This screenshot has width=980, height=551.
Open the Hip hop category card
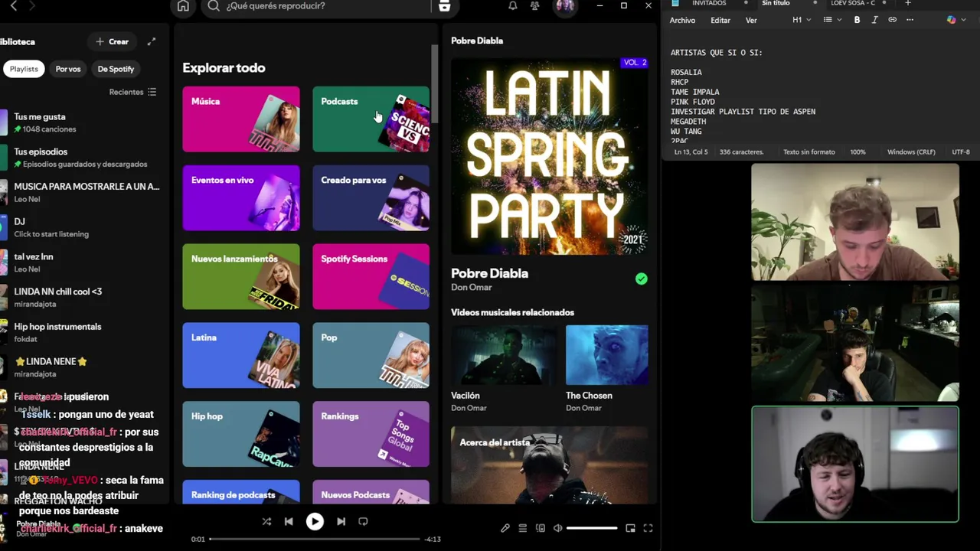coord(241,435)
